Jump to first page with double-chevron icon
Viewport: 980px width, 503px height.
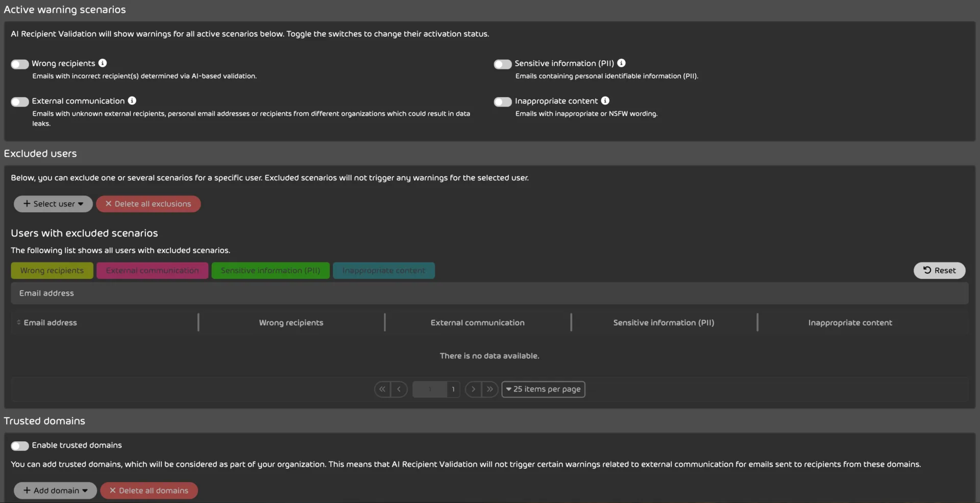[382, 389]
